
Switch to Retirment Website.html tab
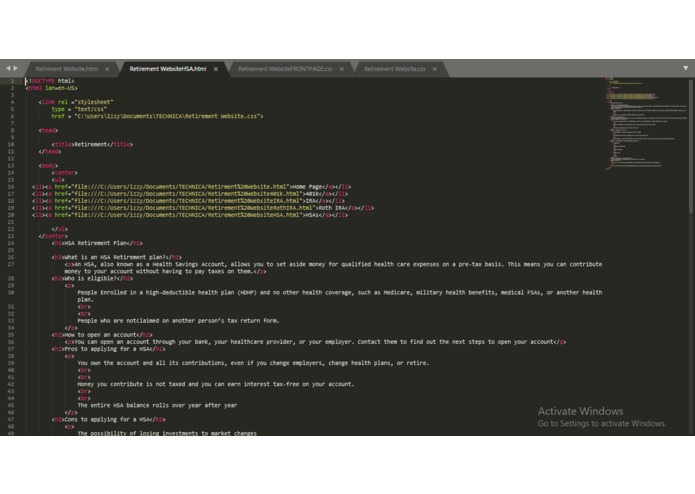pyautogui.click(x=66, y=69)
